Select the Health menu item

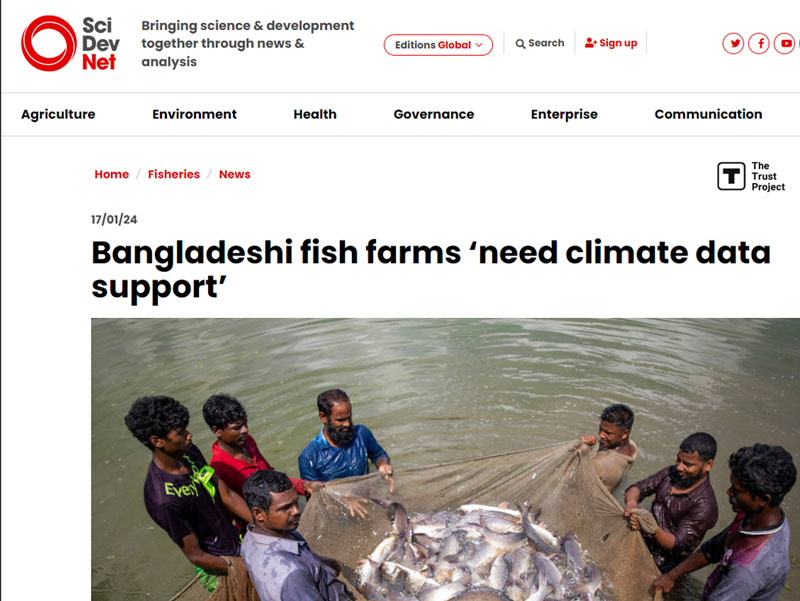315,114
